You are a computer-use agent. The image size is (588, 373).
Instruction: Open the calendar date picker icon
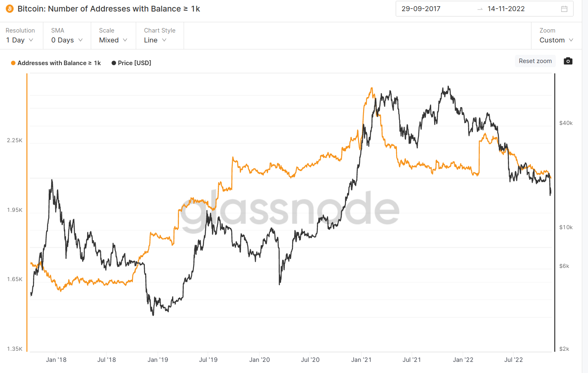(x=564, y=9)
